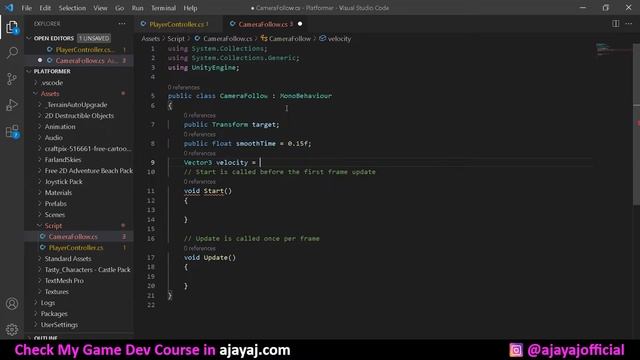Place cursor at end of line 9
The height and width of the screenshot is (360, 640).
(x=260, y=162)
